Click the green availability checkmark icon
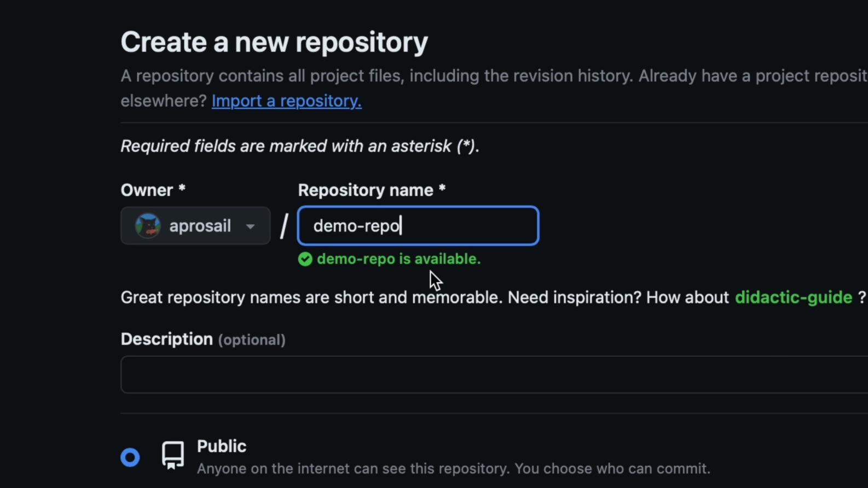 pos(305,259)
